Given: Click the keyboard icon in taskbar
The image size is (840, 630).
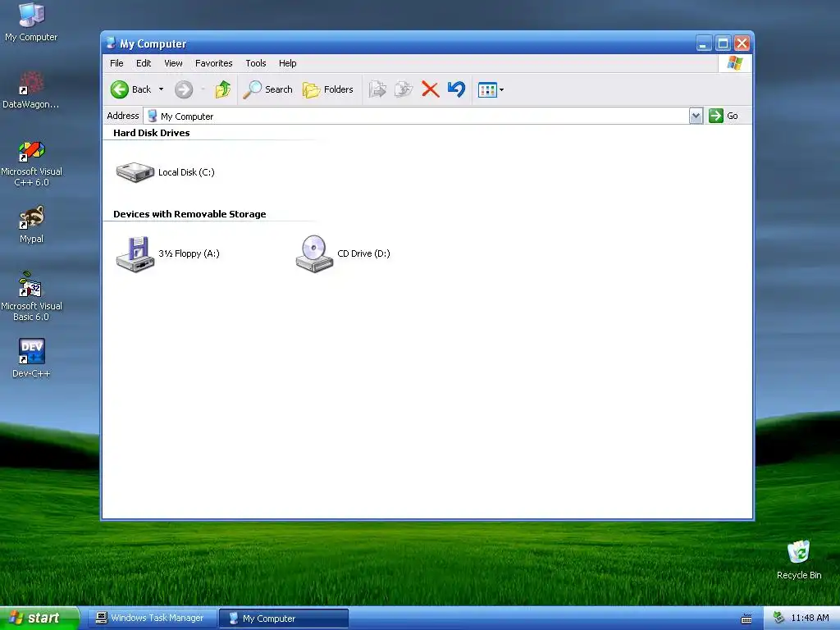Looking at the screenshot, I should pos(746,619).
